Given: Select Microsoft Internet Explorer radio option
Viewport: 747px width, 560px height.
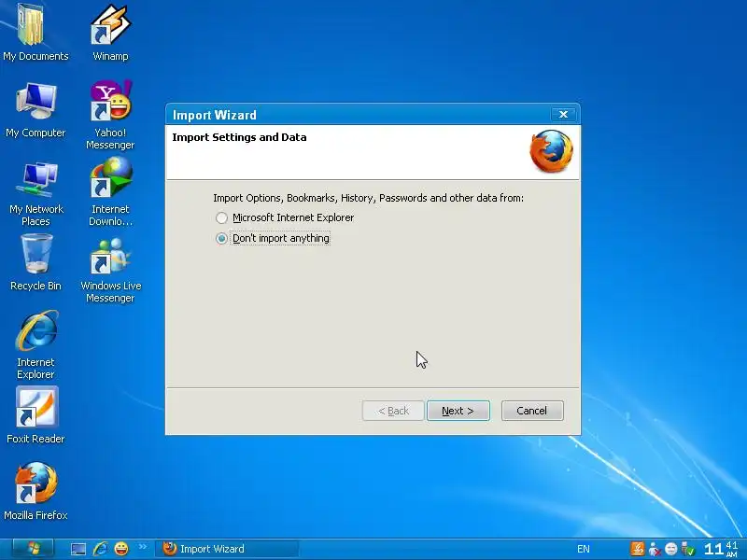Looking at the screenshot, I should tap(285, 217).
